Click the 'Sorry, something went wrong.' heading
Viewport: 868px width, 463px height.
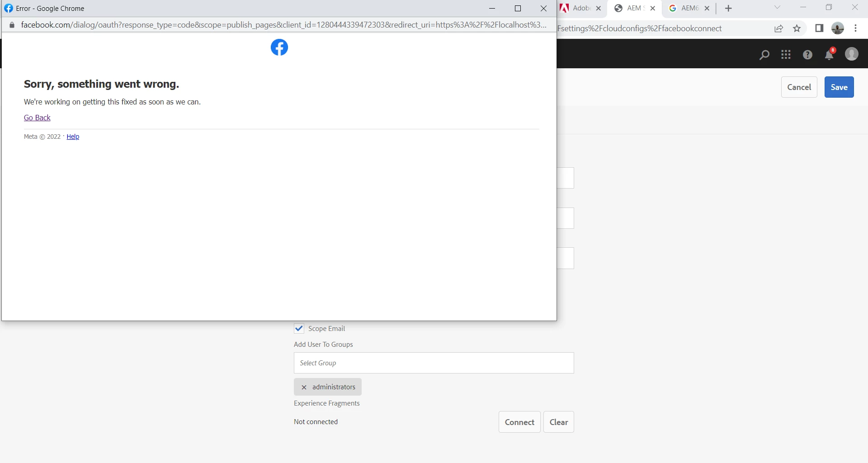pyautogui.click(x=102, y=84)
